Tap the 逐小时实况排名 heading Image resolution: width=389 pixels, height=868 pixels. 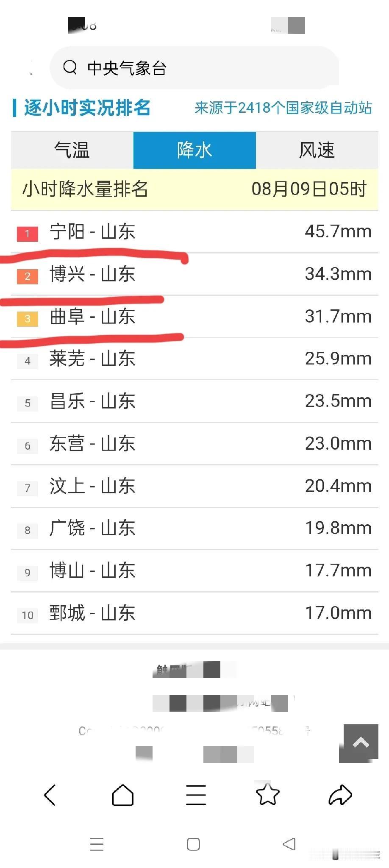click(87, 108)
